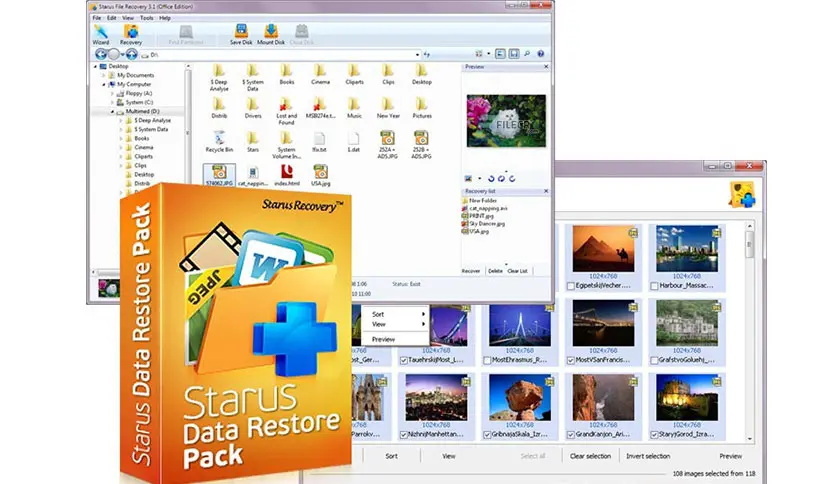Uncheck the GrandKanjon image checkbox
The height and width of the screenshot is (484, 836).
572,435
